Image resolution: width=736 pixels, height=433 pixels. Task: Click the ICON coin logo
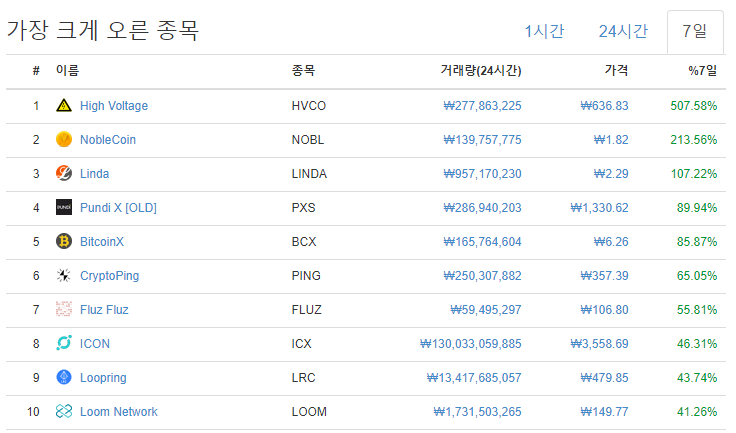point(64,344)
